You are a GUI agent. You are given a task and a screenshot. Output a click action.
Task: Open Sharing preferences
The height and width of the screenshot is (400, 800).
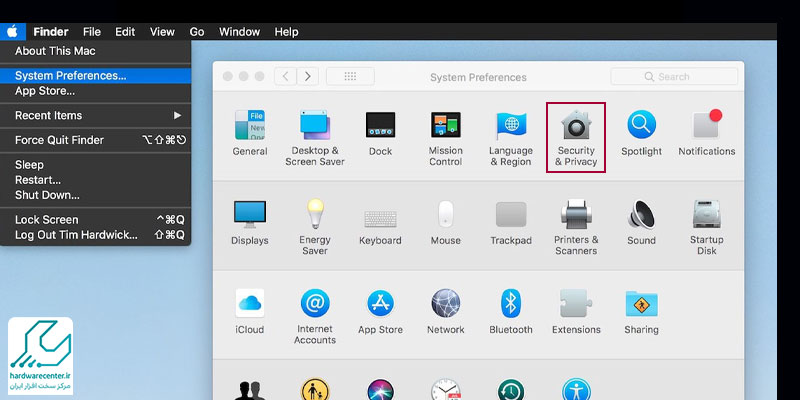(641, 311)
